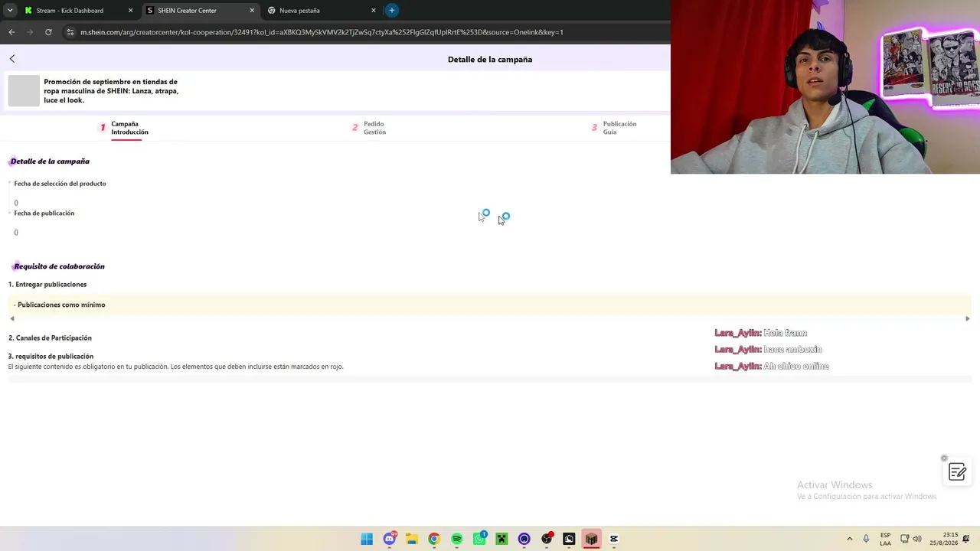Open the black square app beside OBS on taskbar
Image resolution: width=980 pixels, height=551 pixels.
(x=569, y=539)
